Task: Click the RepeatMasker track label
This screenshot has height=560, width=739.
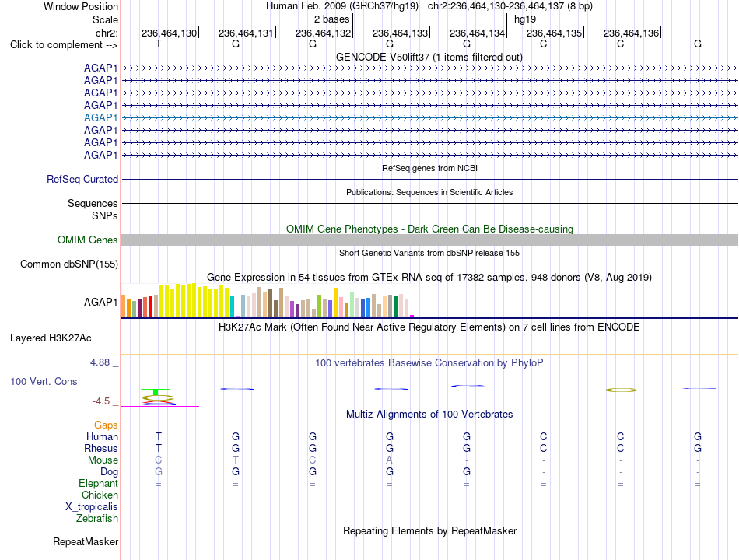Action: coord(86,542)
